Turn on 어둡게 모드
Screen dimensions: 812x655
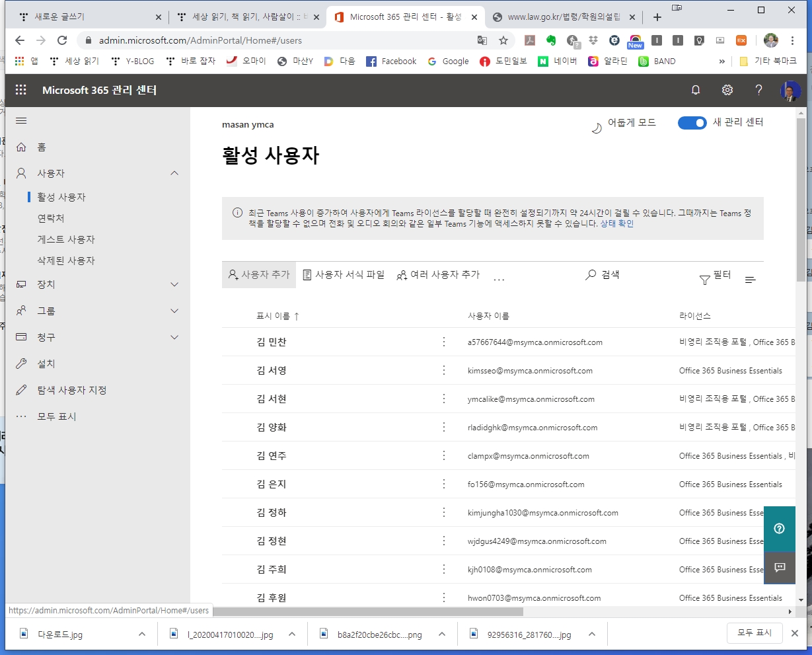click(624, 124)
